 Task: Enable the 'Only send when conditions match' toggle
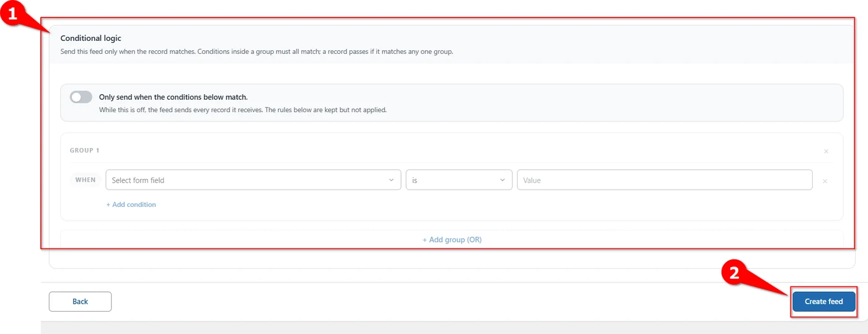[81, 97]
